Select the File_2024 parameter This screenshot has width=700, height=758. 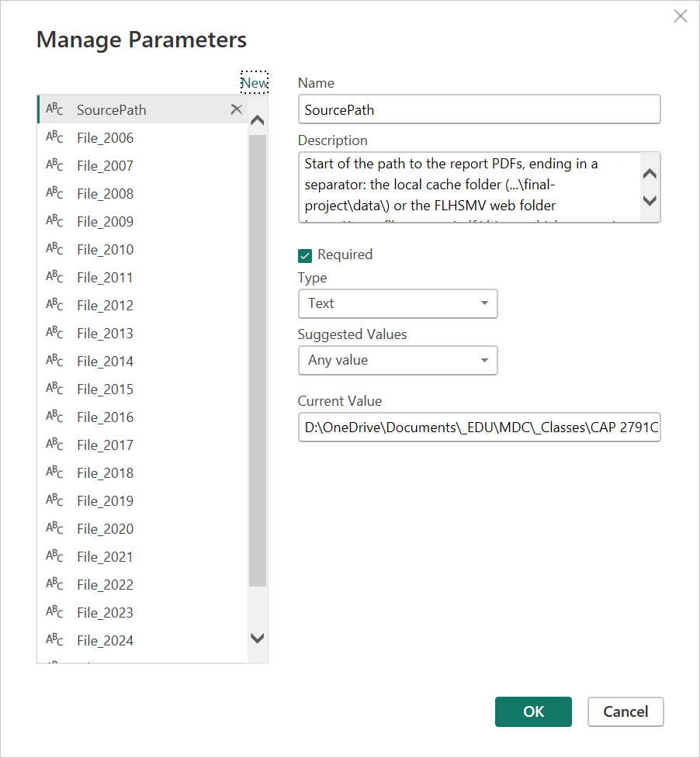tap(142, 640)
